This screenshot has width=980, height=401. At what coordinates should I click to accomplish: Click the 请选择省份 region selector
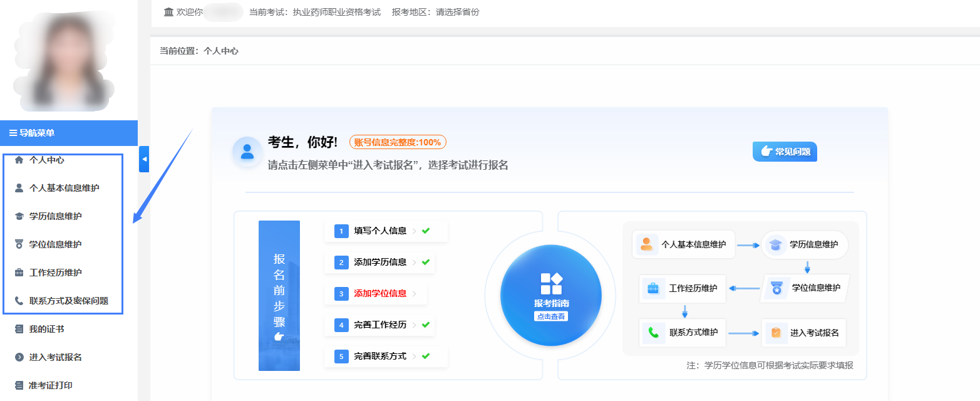[x=457, y=12]
